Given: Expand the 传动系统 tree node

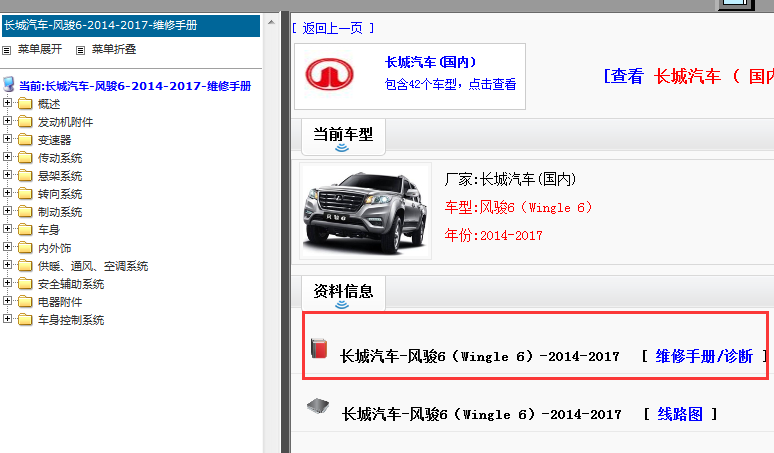Looking at the screenshot, I should [x=7, y=156].
